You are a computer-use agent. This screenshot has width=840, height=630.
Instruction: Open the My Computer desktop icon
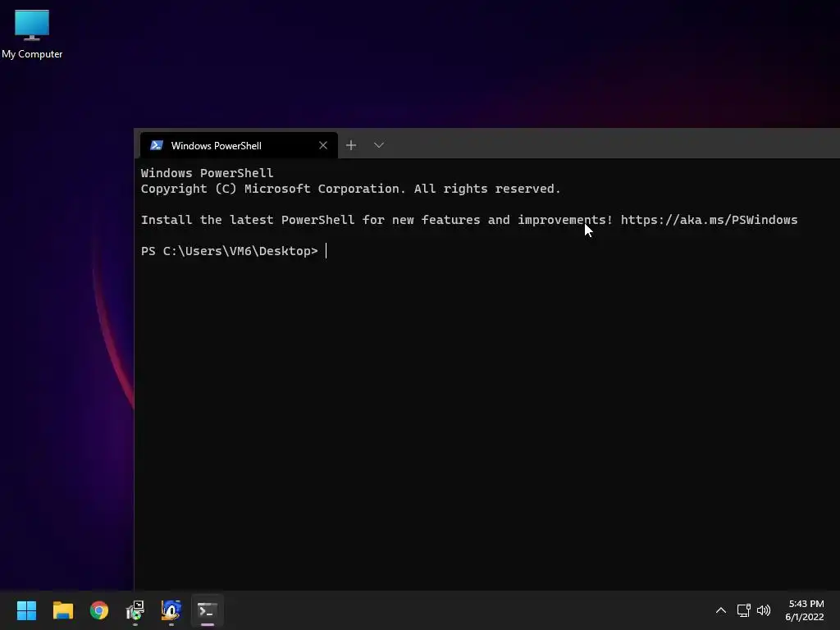(x=32, y=33)
